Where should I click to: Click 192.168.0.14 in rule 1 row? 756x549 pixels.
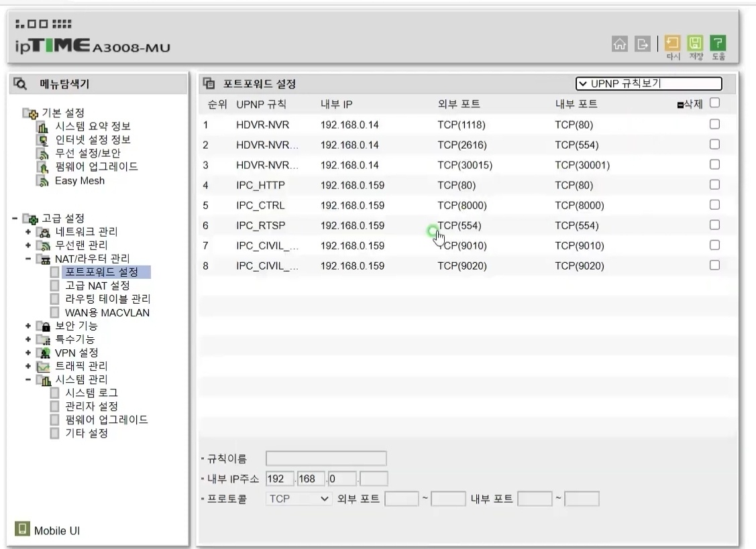[349, 125]
